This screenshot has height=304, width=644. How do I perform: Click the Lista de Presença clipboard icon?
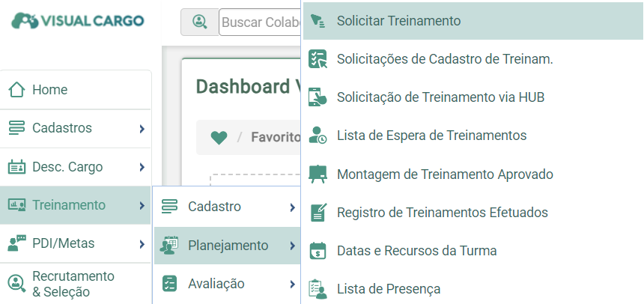coord(318,289)
